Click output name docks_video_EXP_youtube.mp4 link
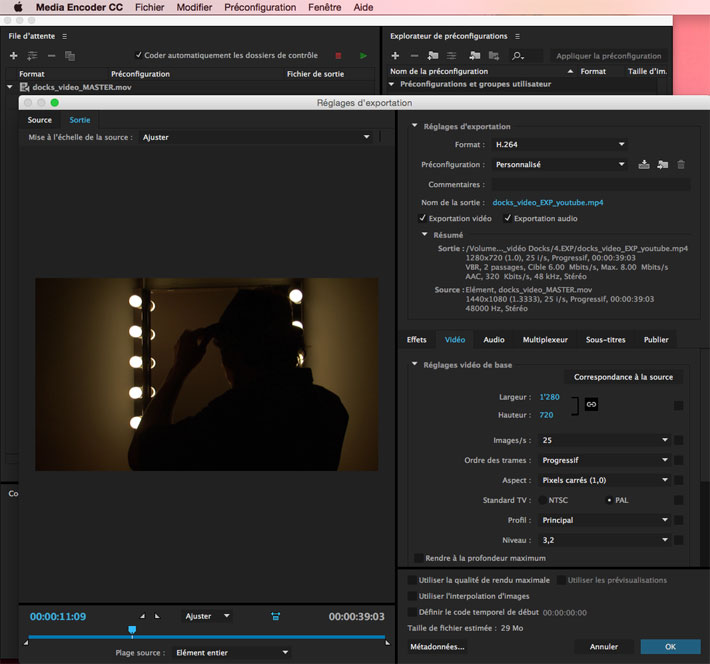This screenshot has height=664, width=710. (x=548, y=202)
